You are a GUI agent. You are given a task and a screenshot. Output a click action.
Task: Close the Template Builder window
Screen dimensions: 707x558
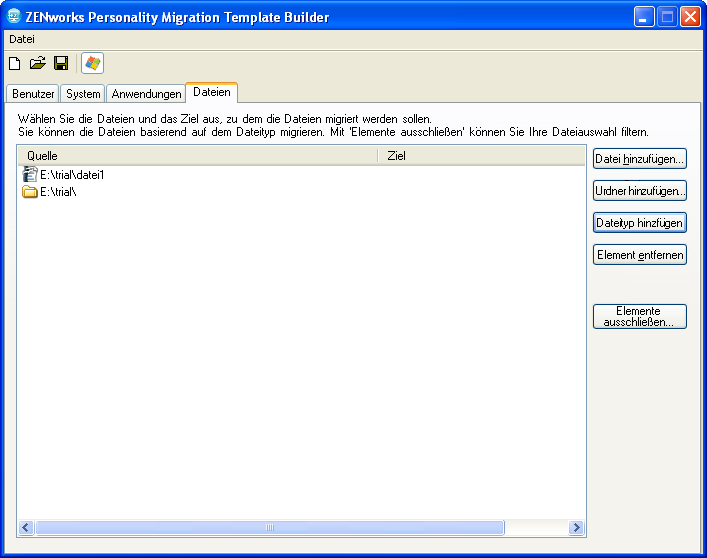pos(690,17)
